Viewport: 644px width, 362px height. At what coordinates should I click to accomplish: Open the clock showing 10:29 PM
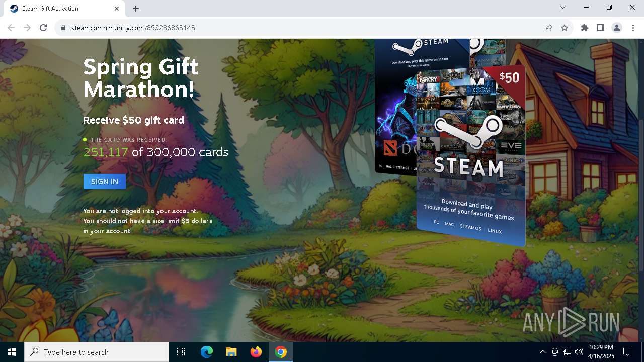coord(601,352)
